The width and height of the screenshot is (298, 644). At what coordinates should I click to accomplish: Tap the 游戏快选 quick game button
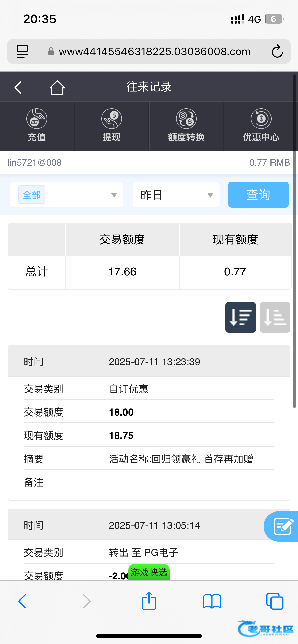point(149,572)
